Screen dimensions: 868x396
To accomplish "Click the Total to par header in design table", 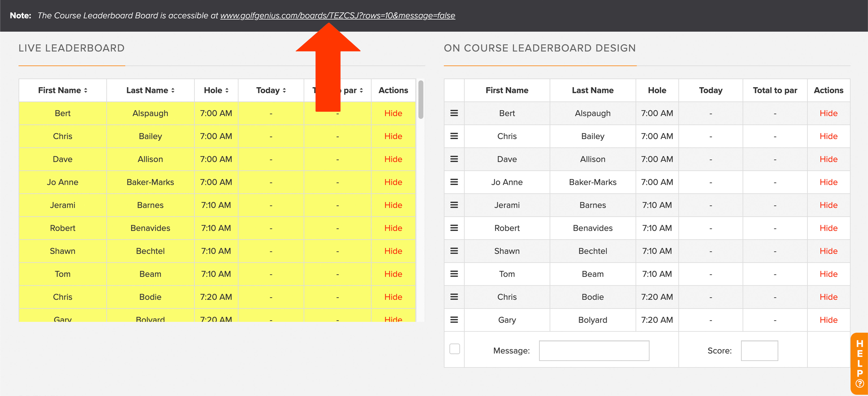I will [x=775, y=90].
